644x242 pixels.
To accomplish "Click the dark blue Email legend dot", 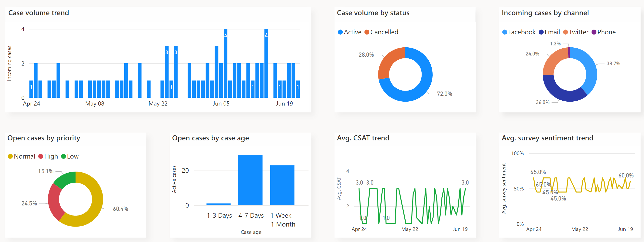I will click(x=542, y=32).
